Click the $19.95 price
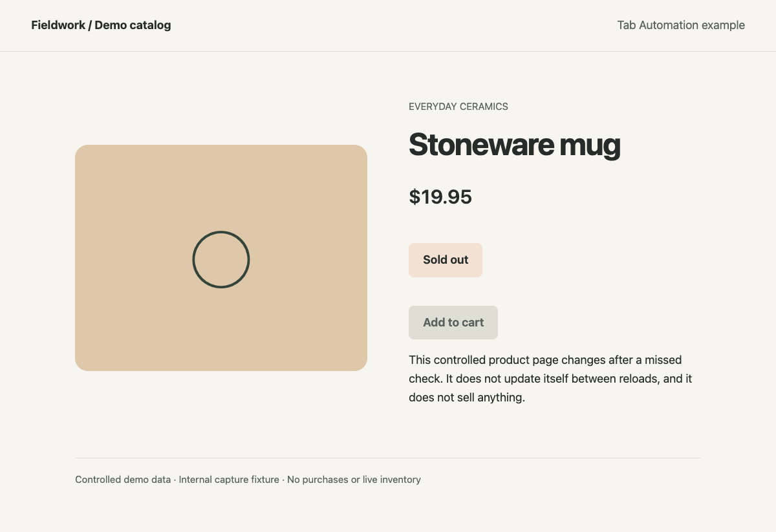This screenshot has height=532, width=776. point(440,197)
